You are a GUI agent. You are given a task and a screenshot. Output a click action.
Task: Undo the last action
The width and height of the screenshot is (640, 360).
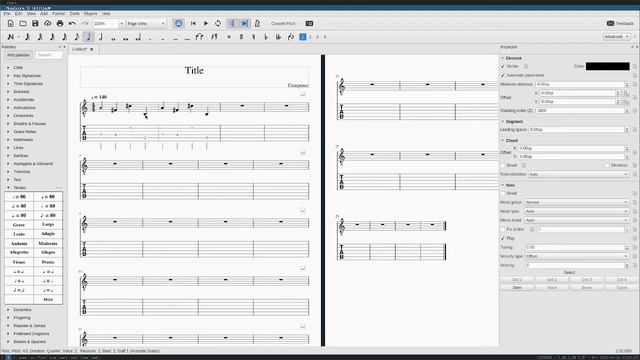[x=72, y=24]
